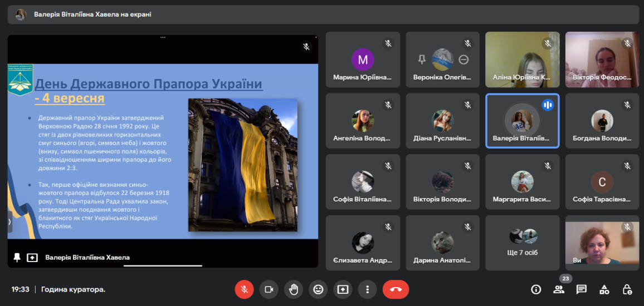
Task: Turn on the camera
Action: point(269,289)
